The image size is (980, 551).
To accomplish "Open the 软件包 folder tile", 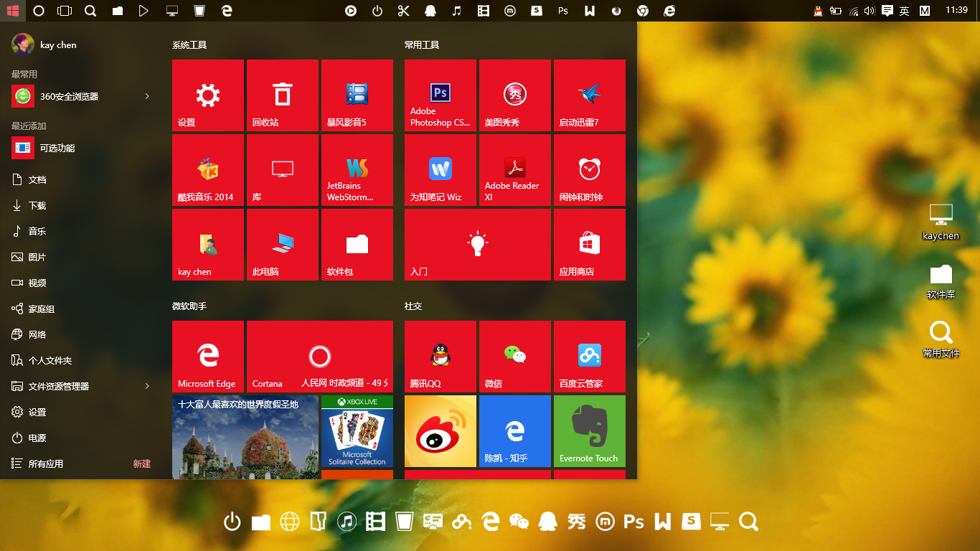I will (x=357, y=245).
